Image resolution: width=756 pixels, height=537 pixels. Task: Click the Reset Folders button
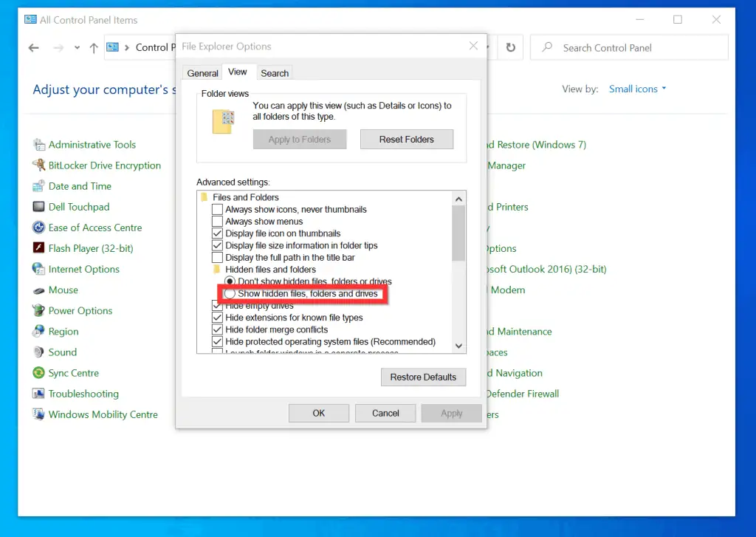(x=406, y=139)
